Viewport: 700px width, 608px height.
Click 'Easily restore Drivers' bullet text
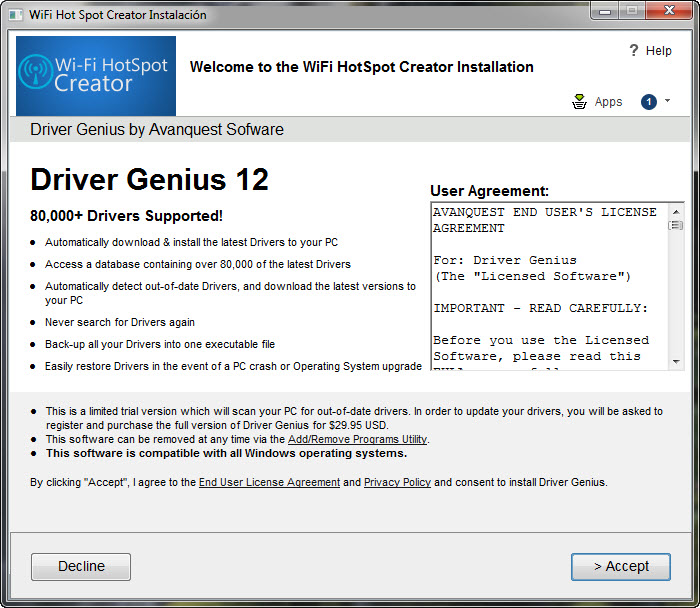click(x=233, y=366)
